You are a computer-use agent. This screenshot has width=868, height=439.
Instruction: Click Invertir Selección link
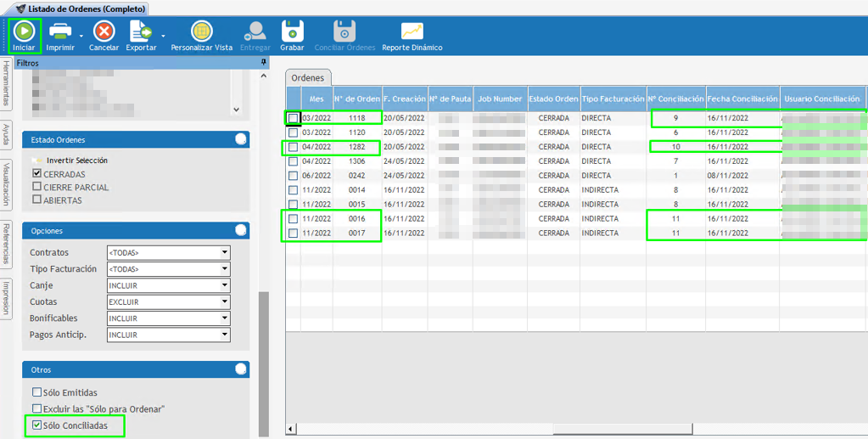point(77,160)
